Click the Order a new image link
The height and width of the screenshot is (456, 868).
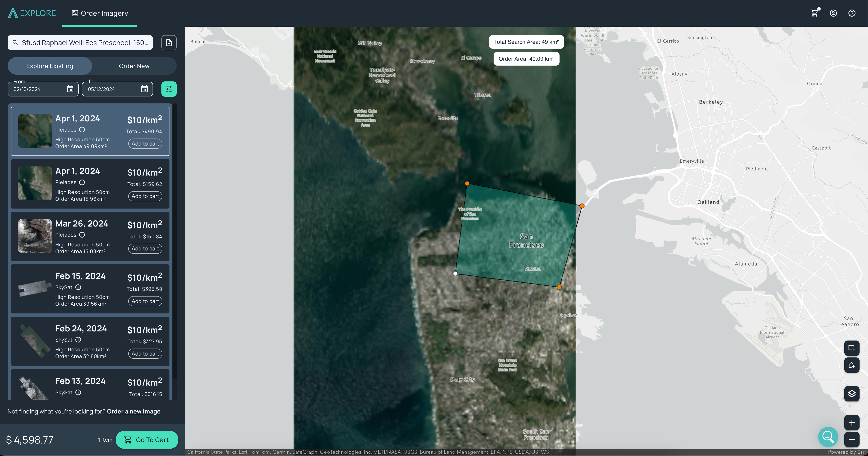pyautogui.click(x=134, y=412)
